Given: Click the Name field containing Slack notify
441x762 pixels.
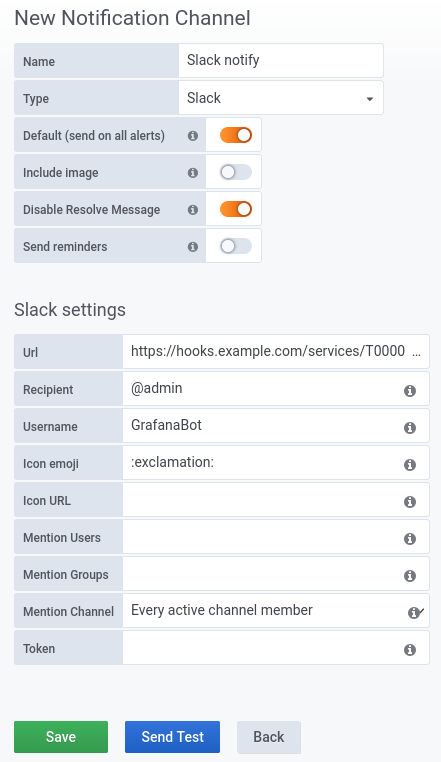Looking at the screenshot, I should tap(281, 60).
